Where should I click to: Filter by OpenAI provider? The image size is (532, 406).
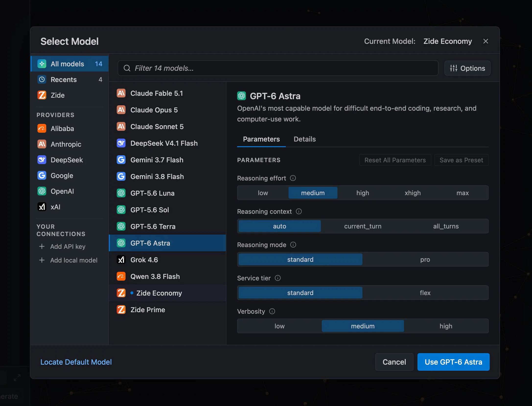70,191
